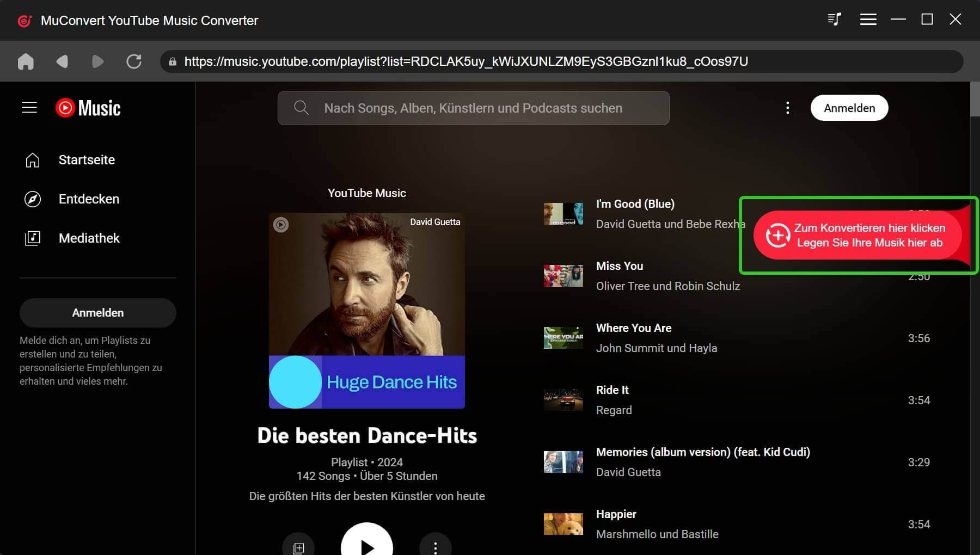Click the Ride It 3:54 duration
The height and width of the screenshot is (555, 980).
(x=918, y=400)
